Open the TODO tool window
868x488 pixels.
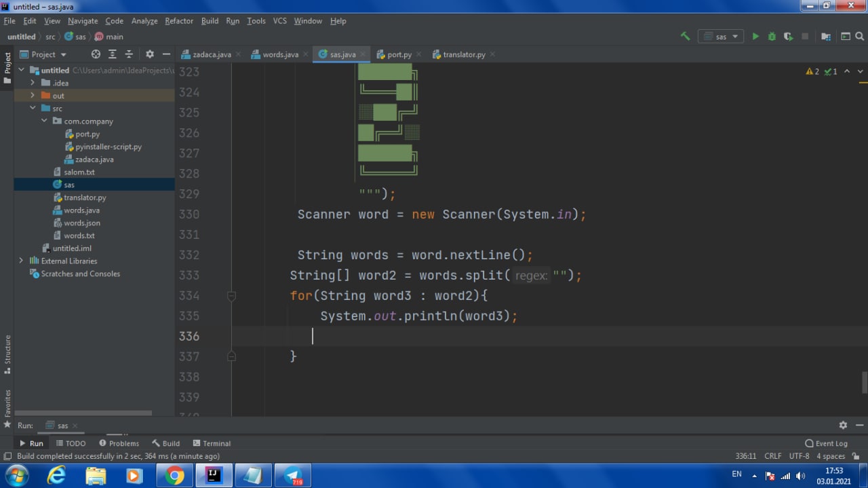pos(71,443)
